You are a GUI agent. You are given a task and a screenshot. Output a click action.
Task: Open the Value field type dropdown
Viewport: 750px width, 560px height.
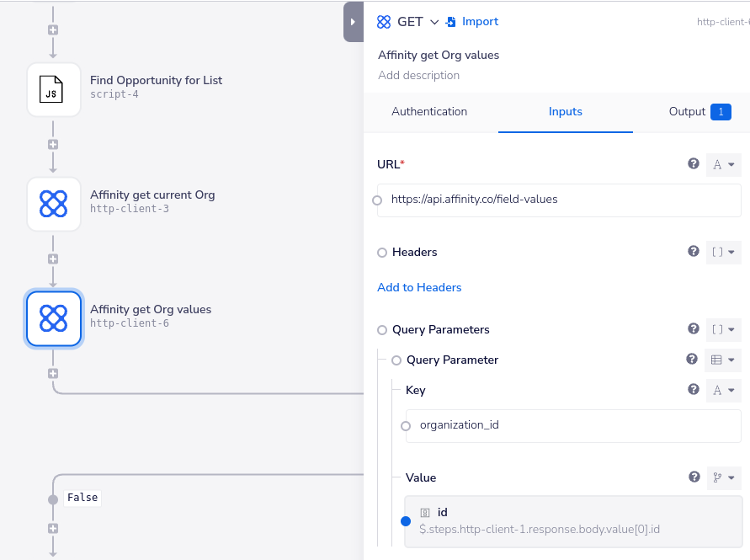[x=723, y=478]
